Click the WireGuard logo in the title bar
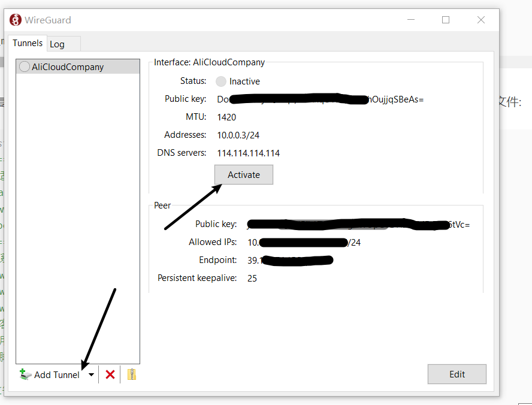Screen dimensions: 532x405 [15, 20]
